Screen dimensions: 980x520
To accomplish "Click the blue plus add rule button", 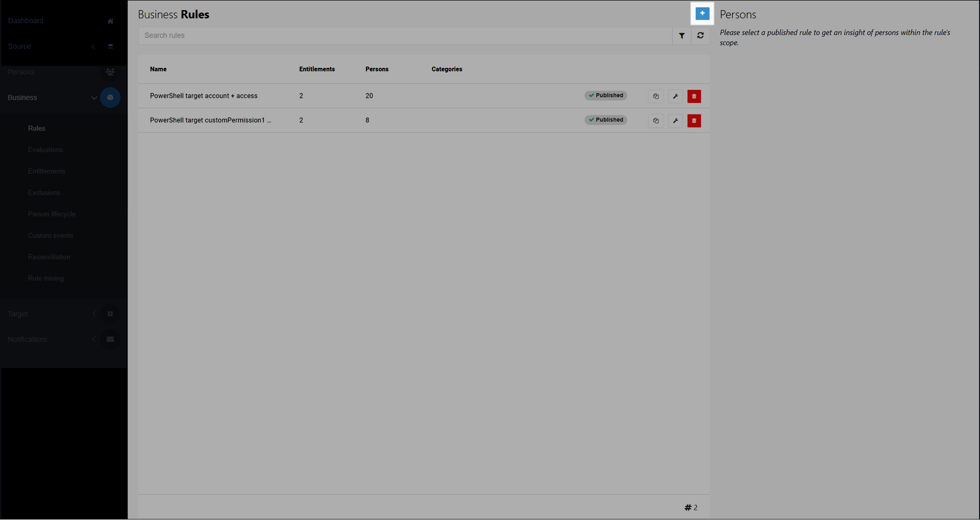I will [702, 14].
